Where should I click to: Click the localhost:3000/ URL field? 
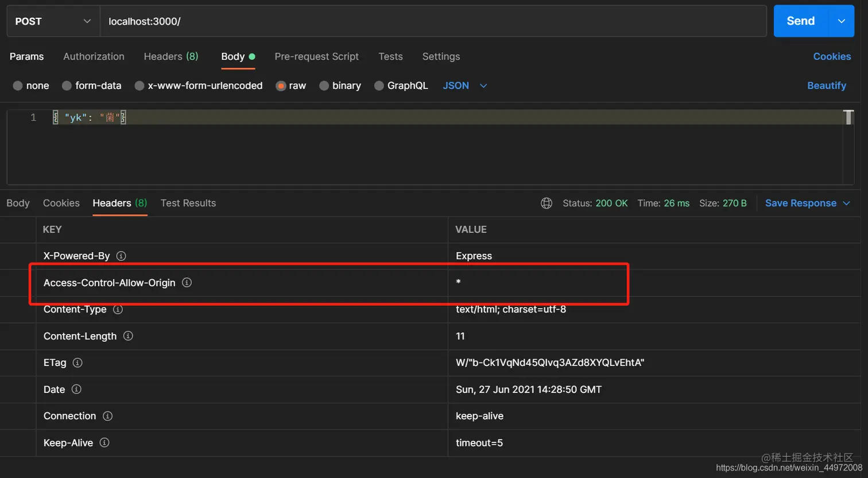point(433,21)
